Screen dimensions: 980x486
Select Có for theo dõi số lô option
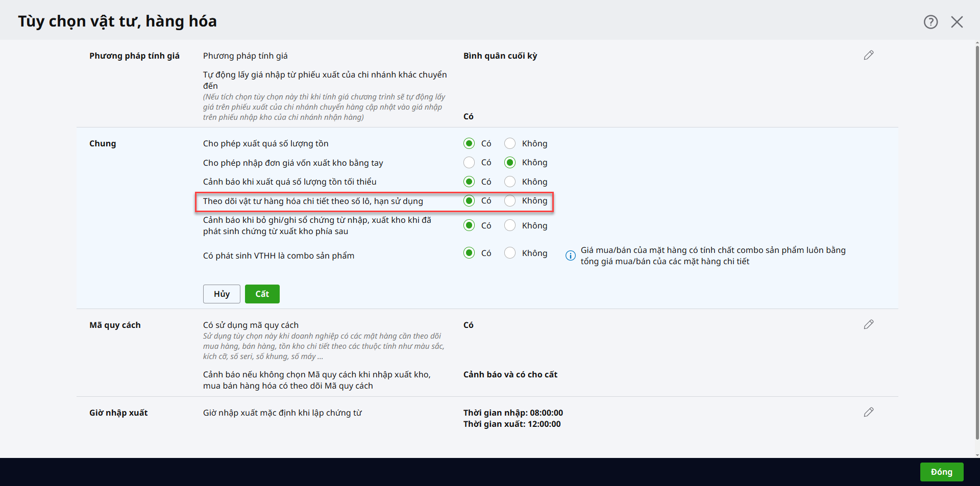(x=469, y=201)
